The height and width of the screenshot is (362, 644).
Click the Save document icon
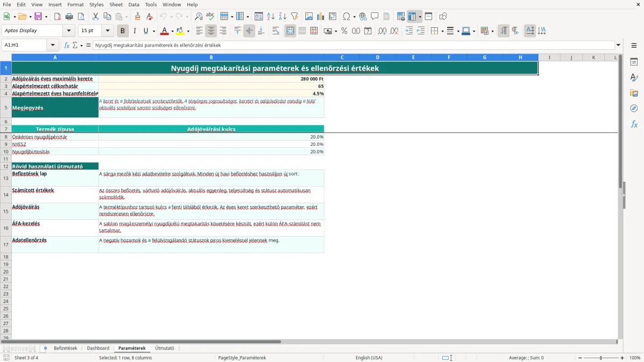(x=38, y=17)
